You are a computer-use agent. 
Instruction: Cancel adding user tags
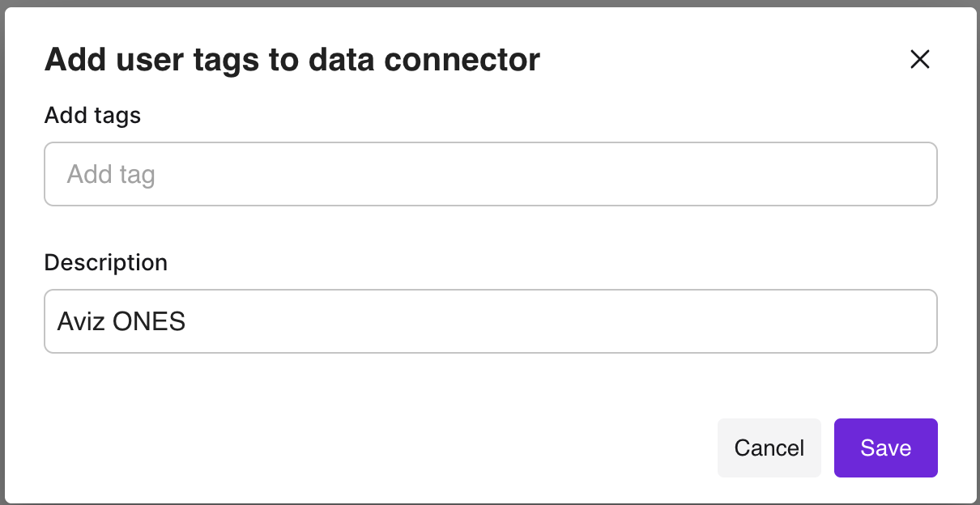pos(769,448)
